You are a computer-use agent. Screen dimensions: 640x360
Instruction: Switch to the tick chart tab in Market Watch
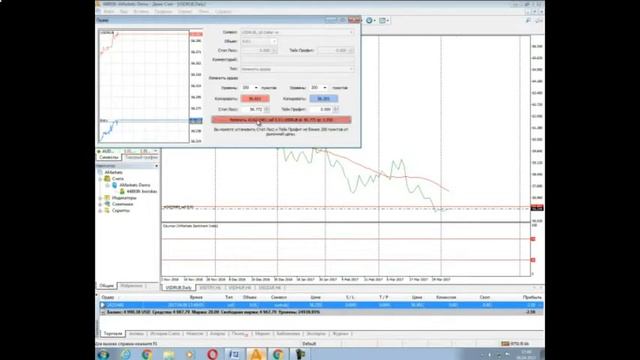point(141,157)
